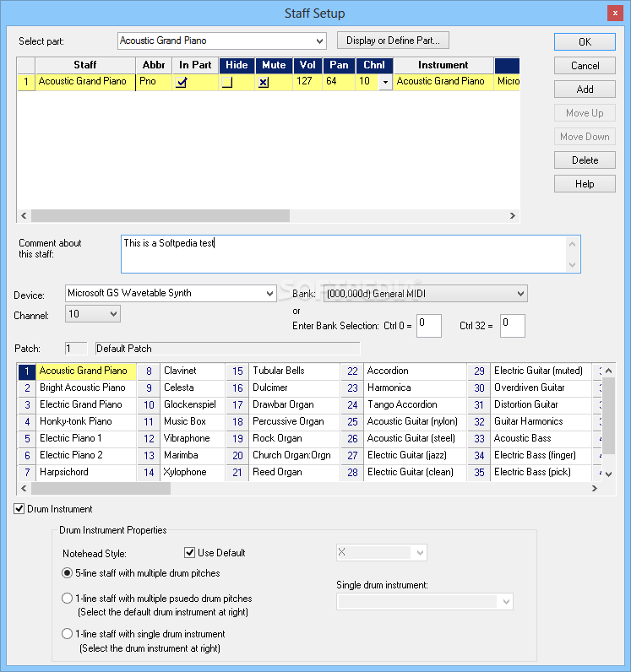Select patch Overdriven Guitar

pyautogui.click(x=541, y=387)
